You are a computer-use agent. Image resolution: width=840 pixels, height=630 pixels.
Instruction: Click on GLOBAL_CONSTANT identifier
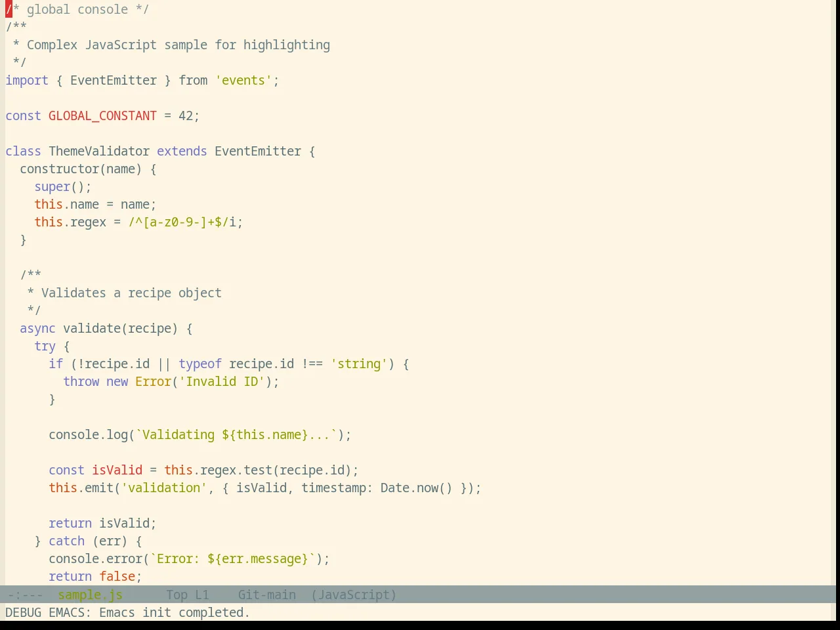(102, 115)
